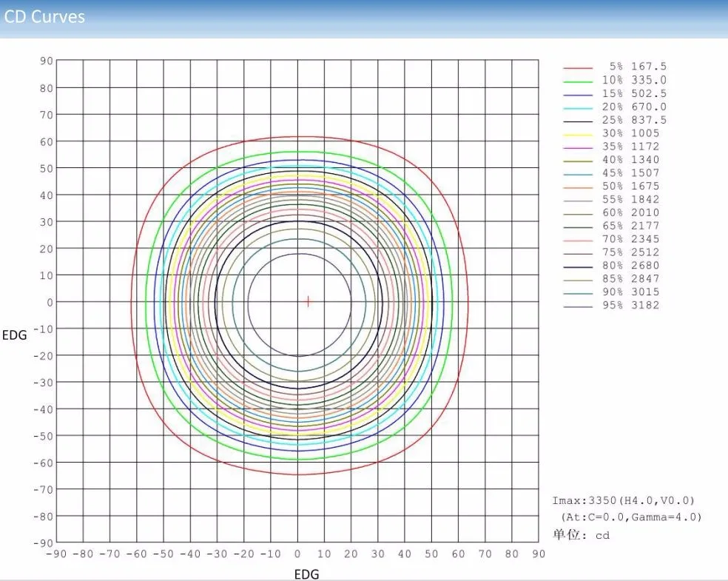Click the 0 tick label on horizontal axis
Viewport: 728px width, 581px height.
[297, 554]
